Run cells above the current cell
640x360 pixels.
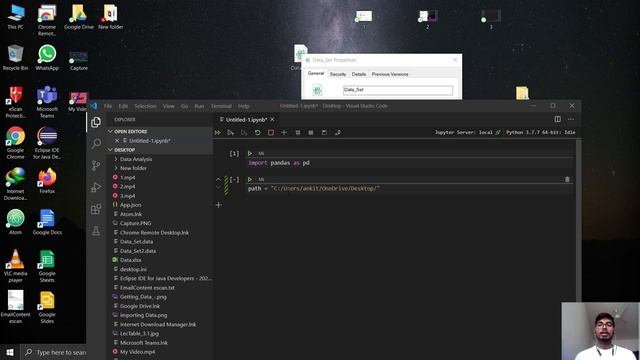point(231,133)
